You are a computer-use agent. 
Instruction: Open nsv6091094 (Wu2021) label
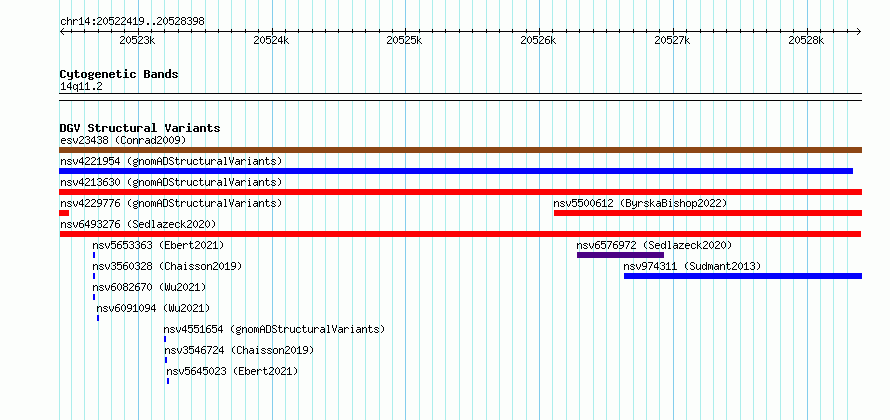(153, 308)
